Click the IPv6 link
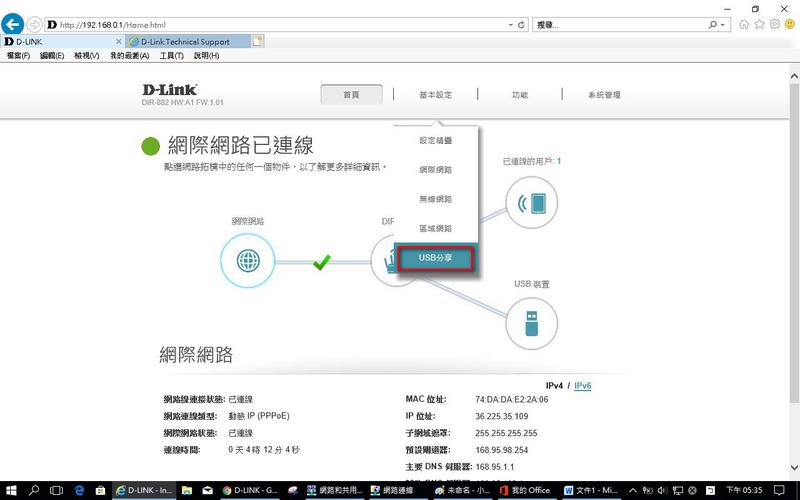 582,385
